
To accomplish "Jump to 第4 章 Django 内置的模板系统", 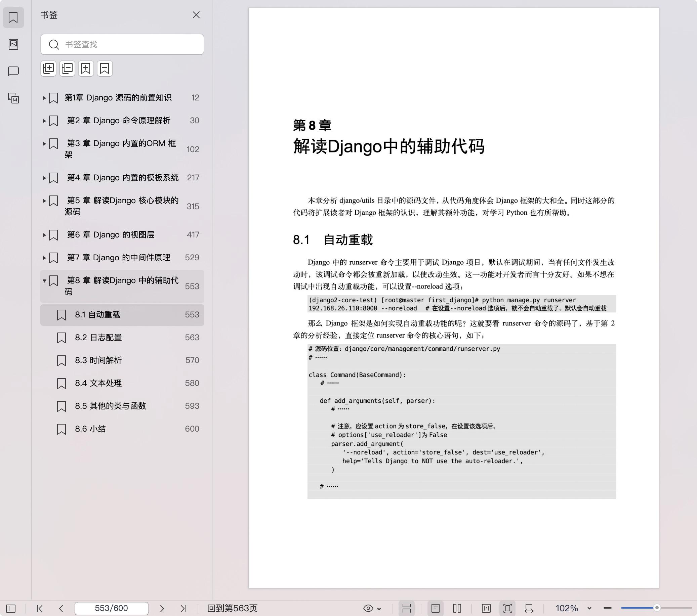I will 122,178.
